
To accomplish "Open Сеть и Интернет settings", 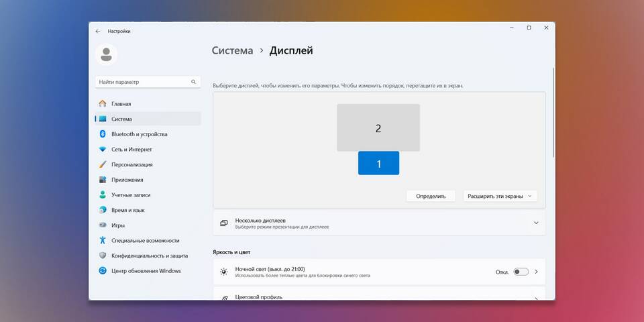I will (x=148, y=150).
